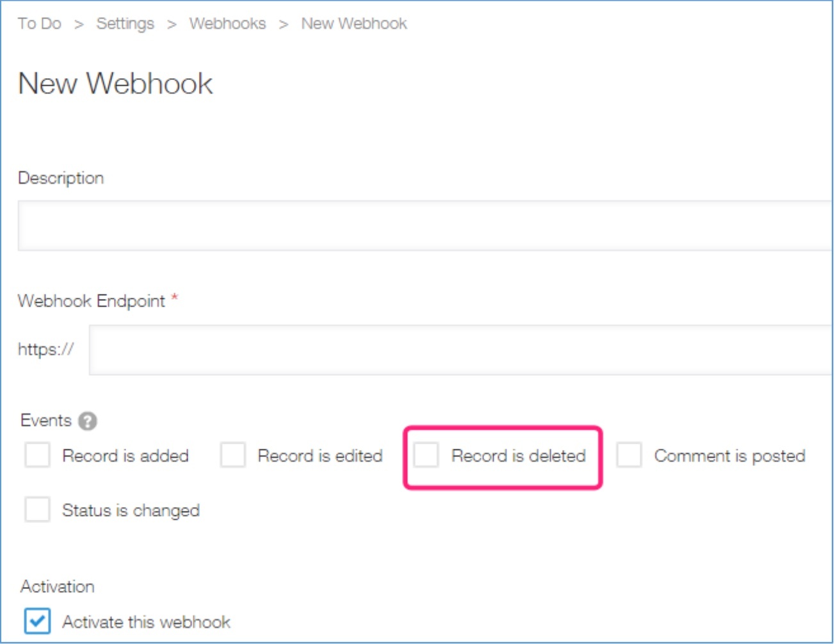Click the "Activate this webhook" label text
The height and width of the screenshot is (644, 835).
pyautogui.click(x=146, y=622)
